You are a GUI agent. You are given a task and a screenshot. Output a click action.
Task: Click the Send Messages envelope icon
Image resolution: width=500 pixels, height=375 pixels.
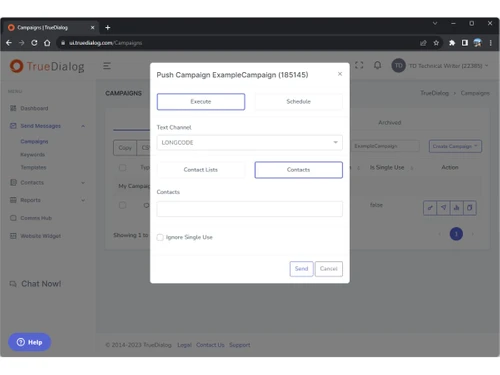(x=13, y=126)
